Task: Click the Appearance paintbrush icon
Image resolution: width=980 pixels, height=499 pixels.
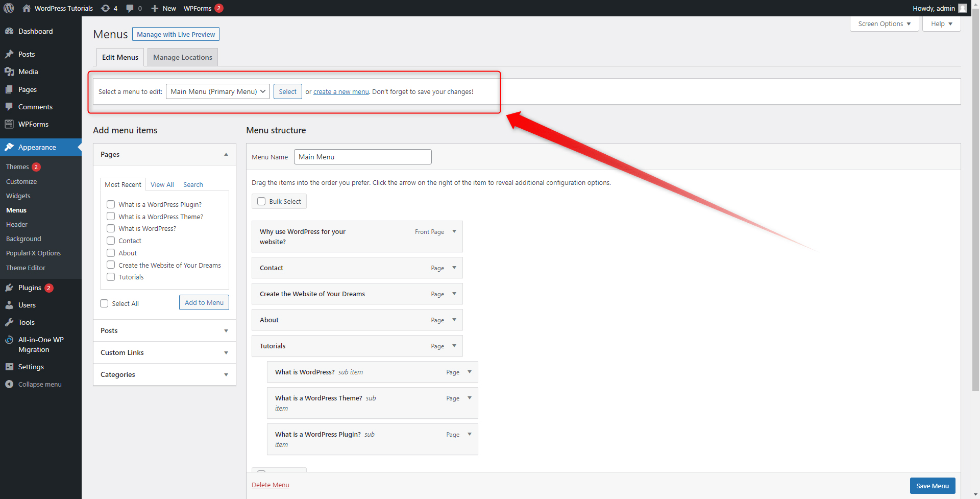Action: (x=9, y=147)
